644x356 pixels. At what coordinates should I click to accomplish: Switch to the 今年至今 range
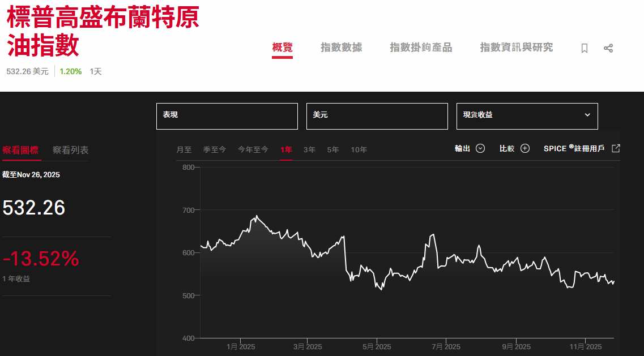(x=253, y=149)
